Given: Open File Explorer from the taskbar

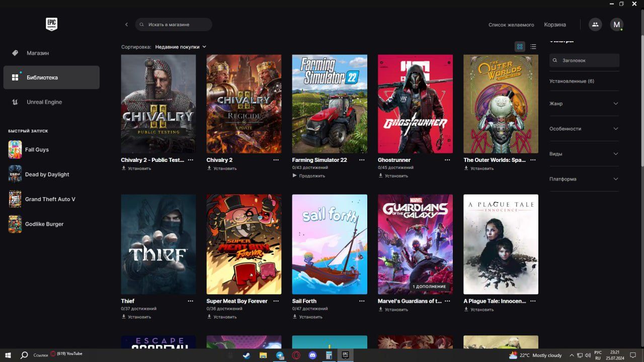Looking at the screenshot, I should pyautogui.click(x=263, y=355).
